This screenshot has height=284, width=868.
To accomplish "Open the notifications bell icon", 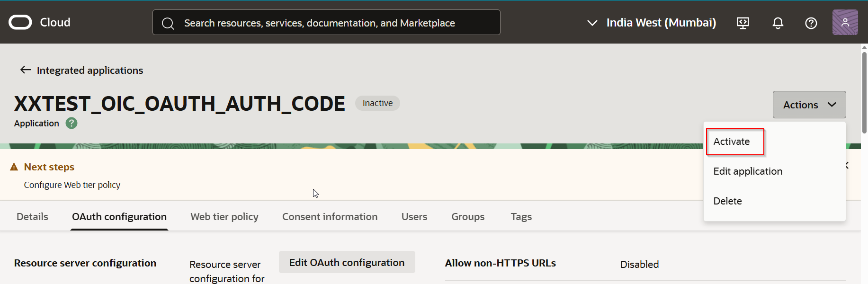I will (x=778, y=23).
